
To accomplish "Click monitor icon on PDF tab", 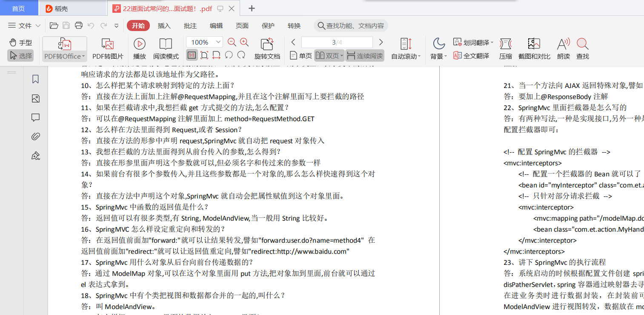I will pyautogui.click(x=220, y=9).
